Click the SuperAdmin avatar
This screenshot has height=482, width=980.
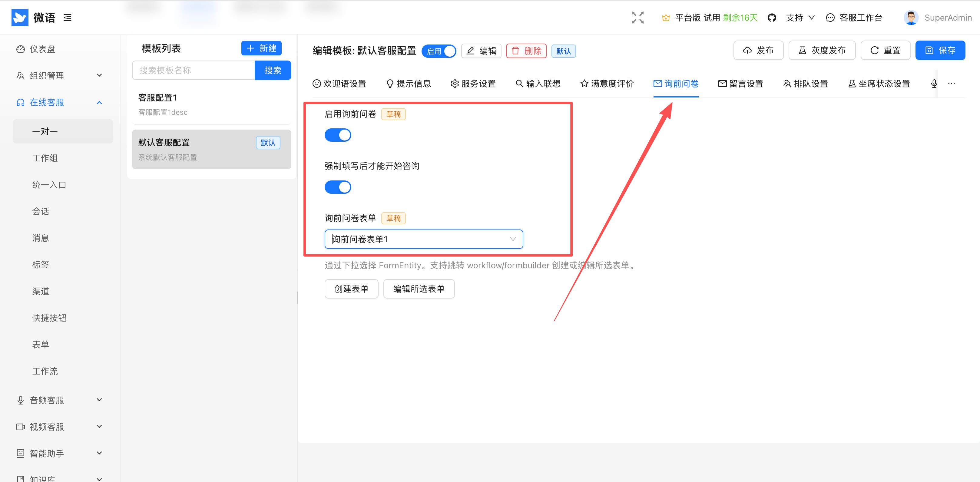911,18
